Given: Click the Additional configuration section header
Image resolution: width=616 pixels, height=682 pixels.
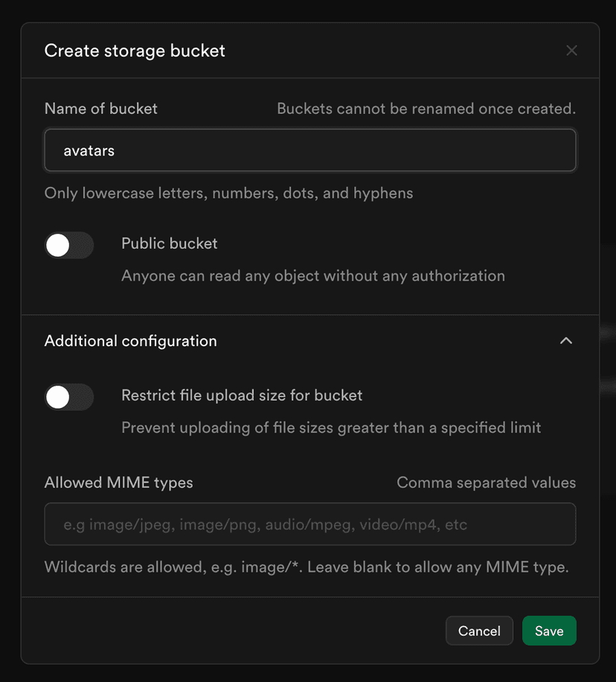Looking at the screenshot, I should pyautogui.click(x=131, y=340).
